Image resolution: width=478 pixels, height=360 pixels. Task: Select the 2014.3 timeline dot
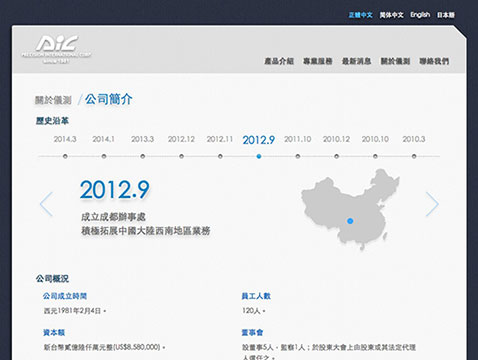[x=65, y=156]
